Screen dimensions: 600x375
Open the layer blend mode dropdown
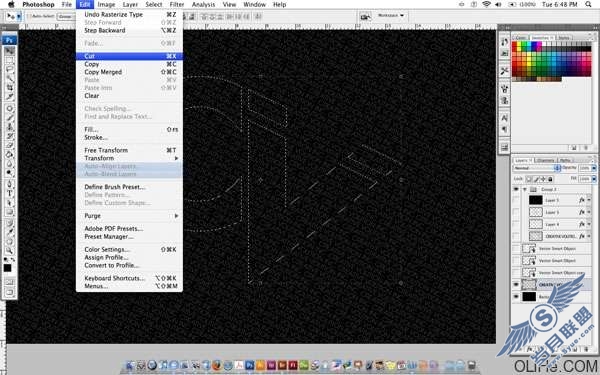point(536,168)
